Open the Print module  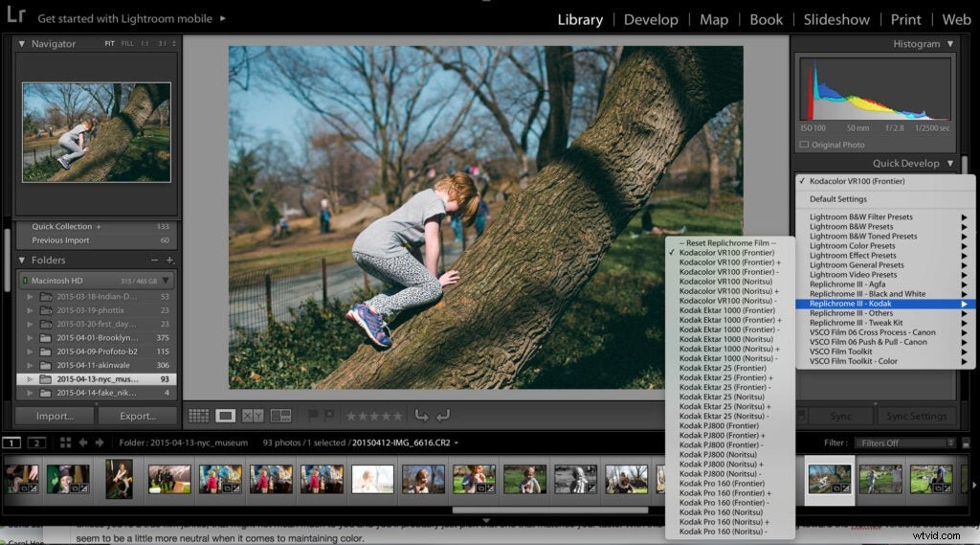click(x=905, y=19)
